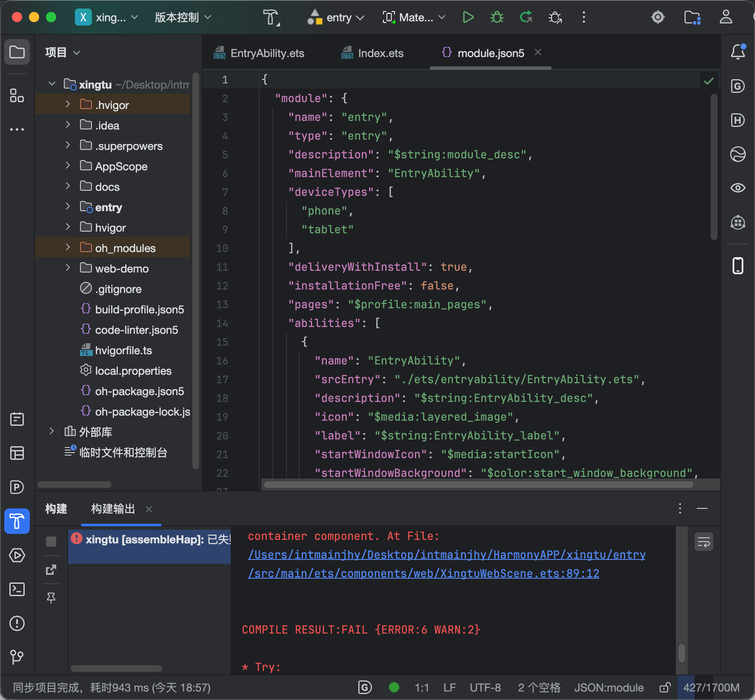Run the entry module with the green play button
Image resolution: width=755 pixels, height=700 pixels.
[468, 17]
